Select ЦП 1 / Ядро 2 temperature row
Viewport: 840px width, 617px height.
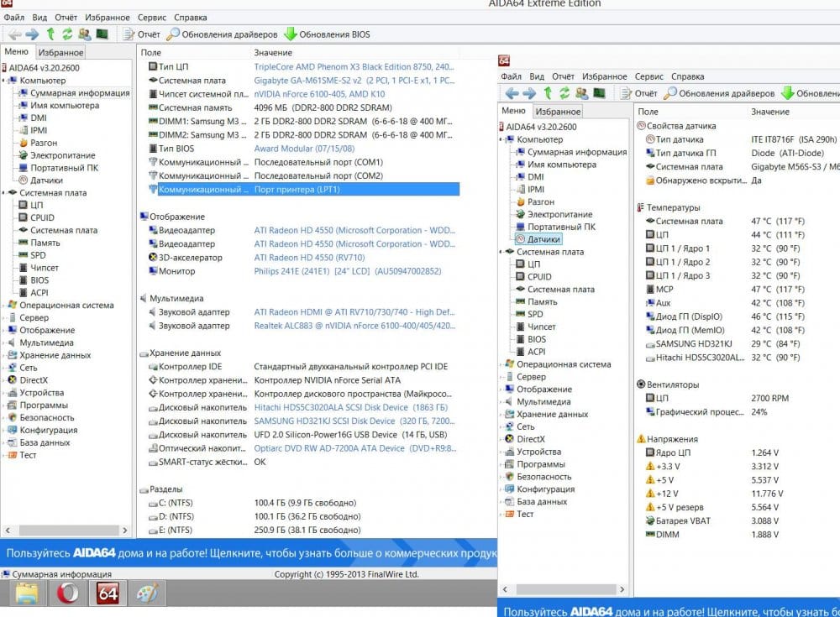point(722,262)
